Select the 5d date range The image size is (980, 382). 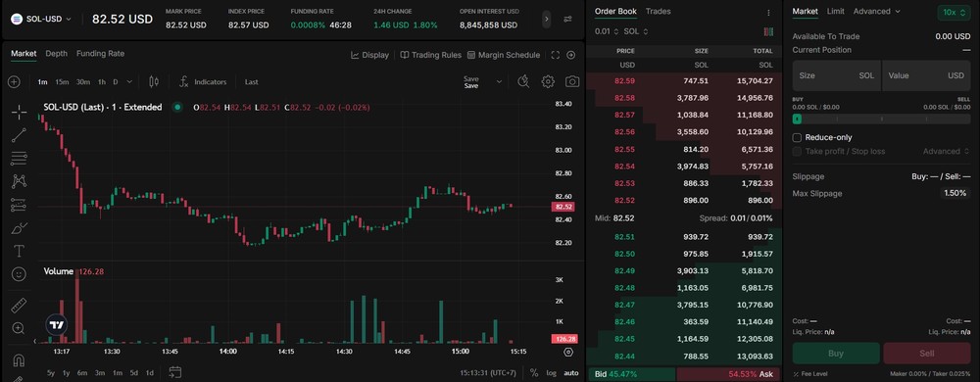[133, 373]
